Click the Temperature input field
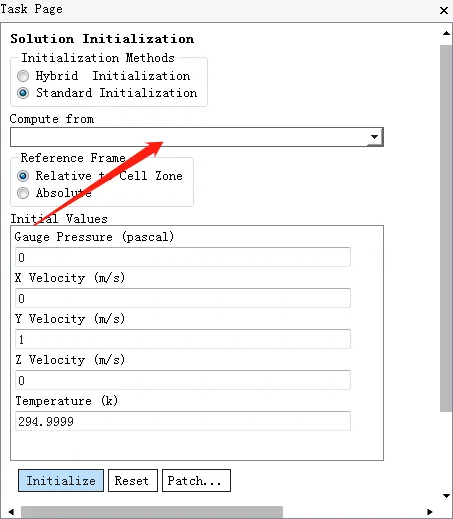Viewport: 453px width, 519px height. tap(183, 421)
